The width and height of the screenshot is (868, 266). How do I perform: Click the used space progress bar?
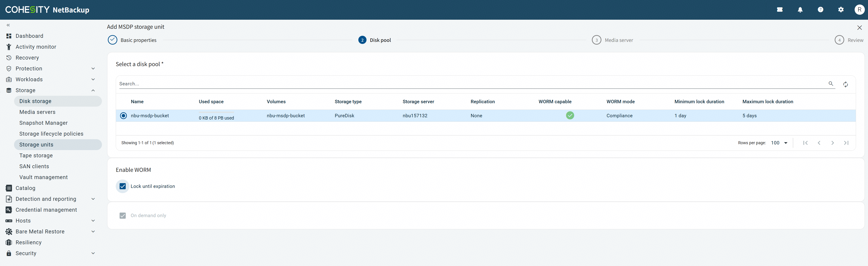click(216, 113)
